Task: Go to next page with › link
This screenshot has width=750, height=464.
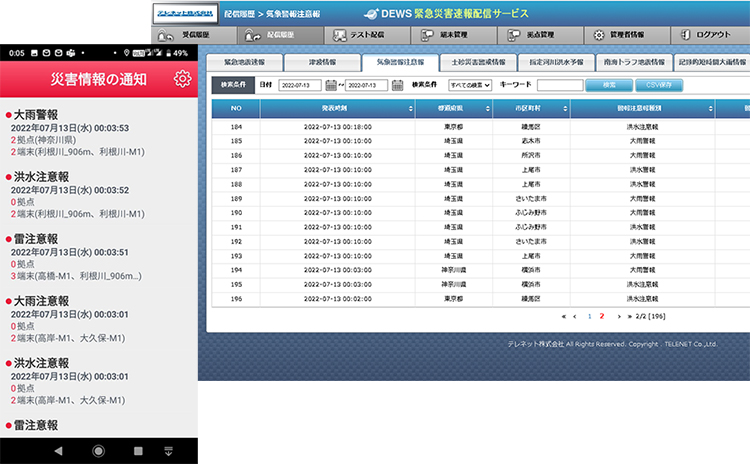Action: (x=619, y=316)
